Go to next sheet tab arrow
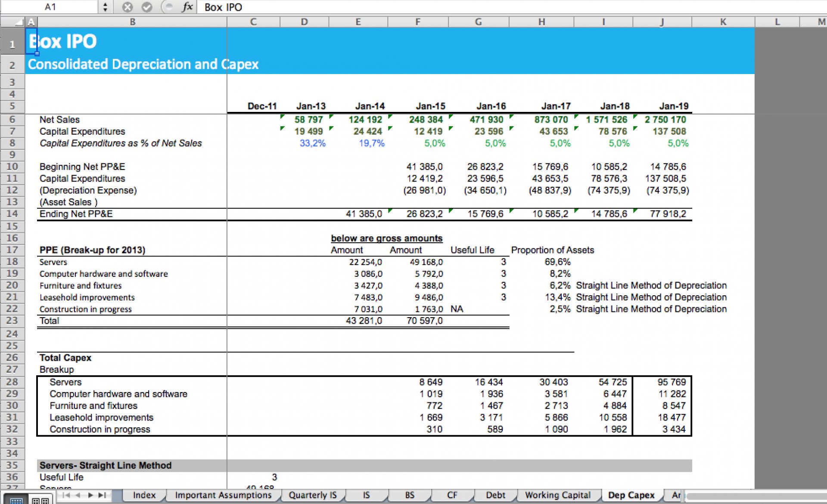The width and height of the screenshot is (827, 504). click(x=90, y=495)
